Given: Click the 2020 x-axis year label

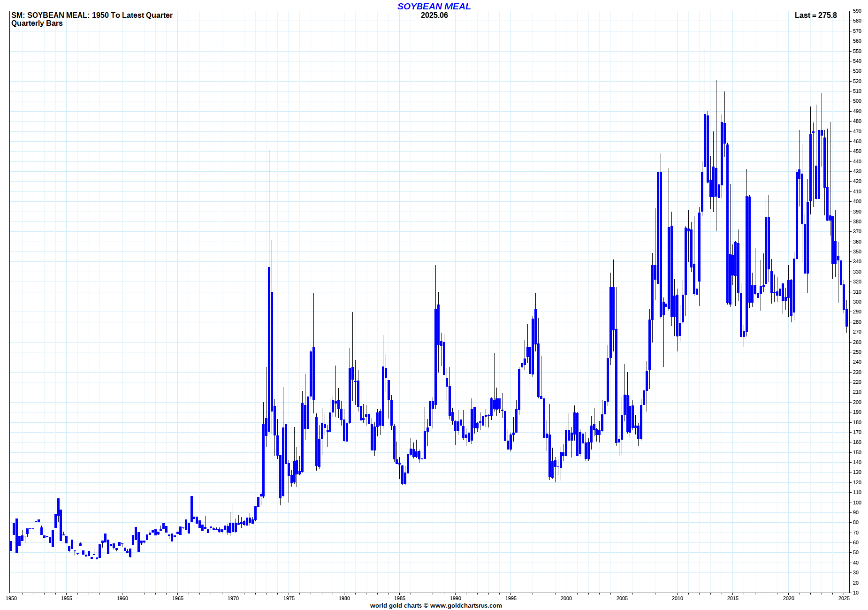Looking at the screenshot, I should [x=789, y=598].
